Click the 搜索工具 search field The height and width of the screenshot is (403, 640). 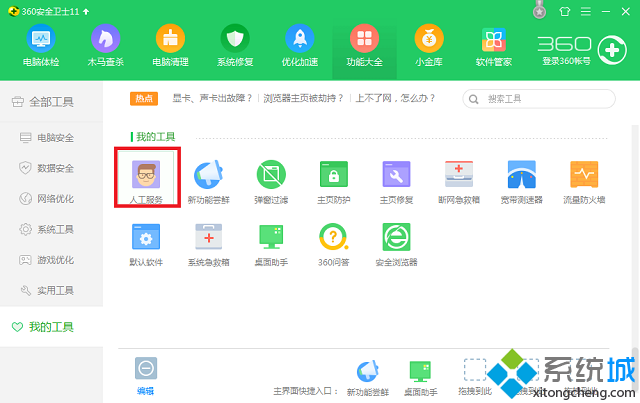(539, 99)
